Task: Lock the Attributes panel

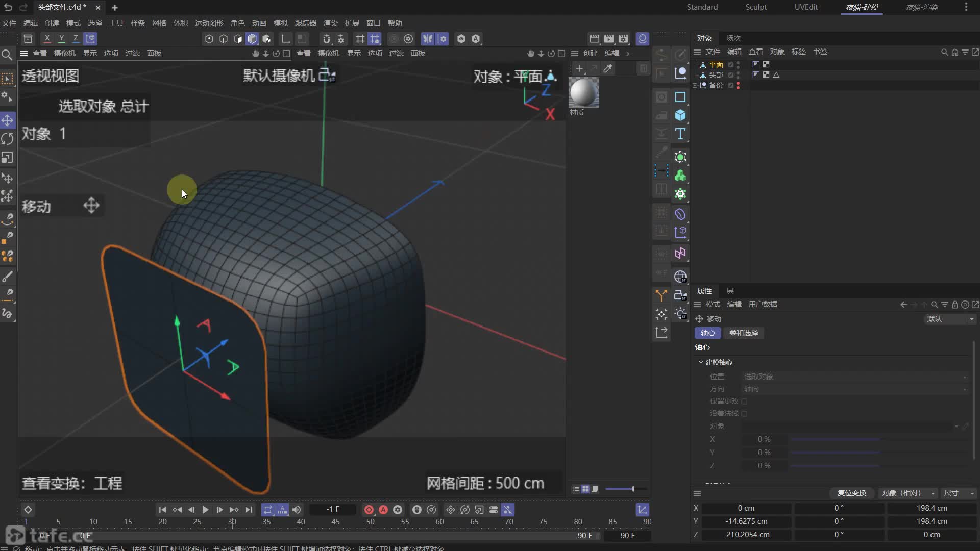Action: tap(954, 305)
